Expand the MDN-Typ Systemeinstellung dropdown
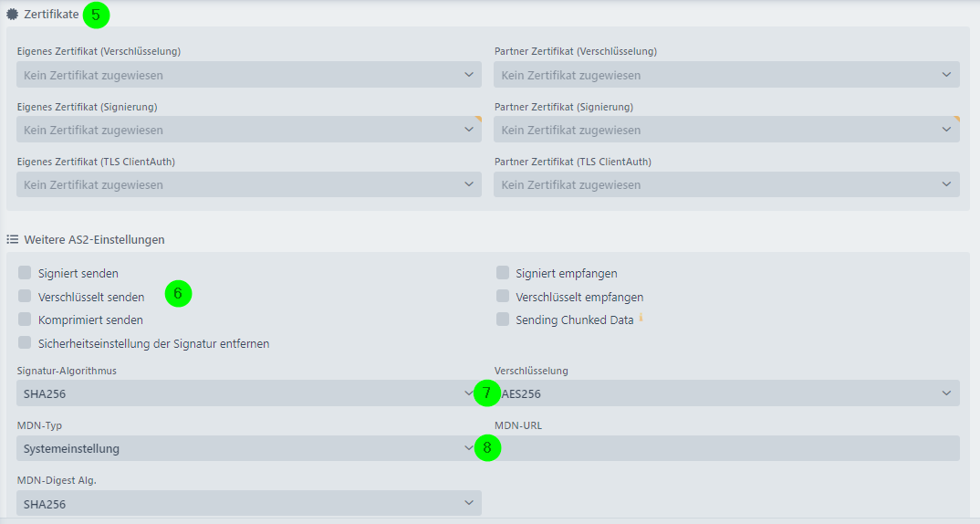This screenshot has height=524, width=980. pos(249,448)
